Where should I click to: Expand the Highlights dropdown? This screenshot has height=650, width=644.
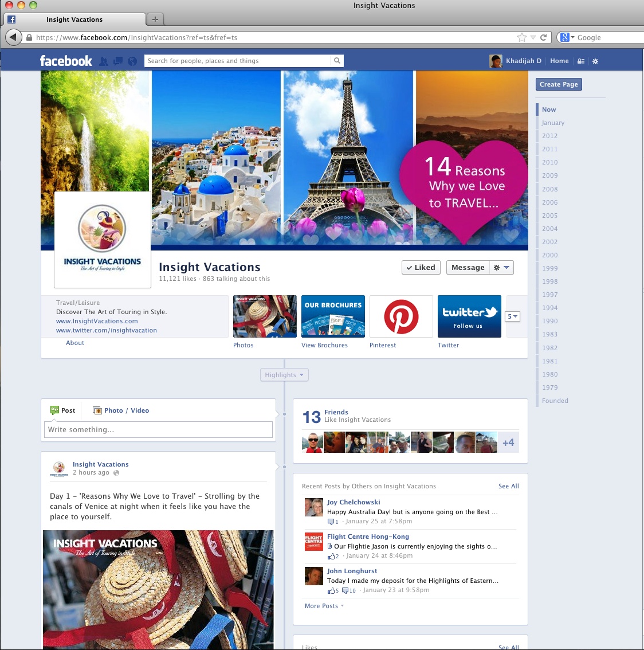coord(284,375)
